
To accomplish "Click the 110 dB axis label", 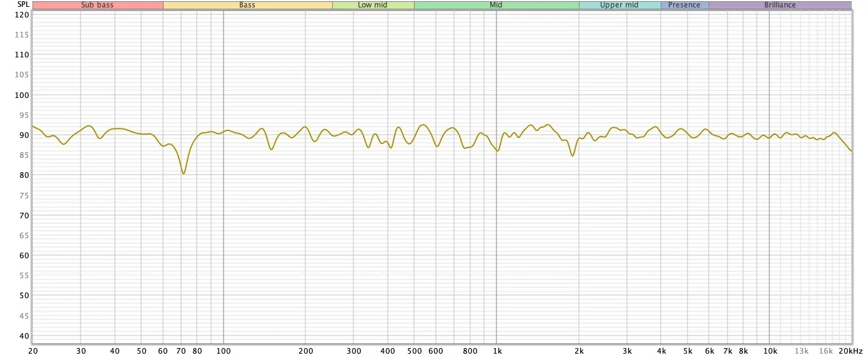I will (22, 55).
